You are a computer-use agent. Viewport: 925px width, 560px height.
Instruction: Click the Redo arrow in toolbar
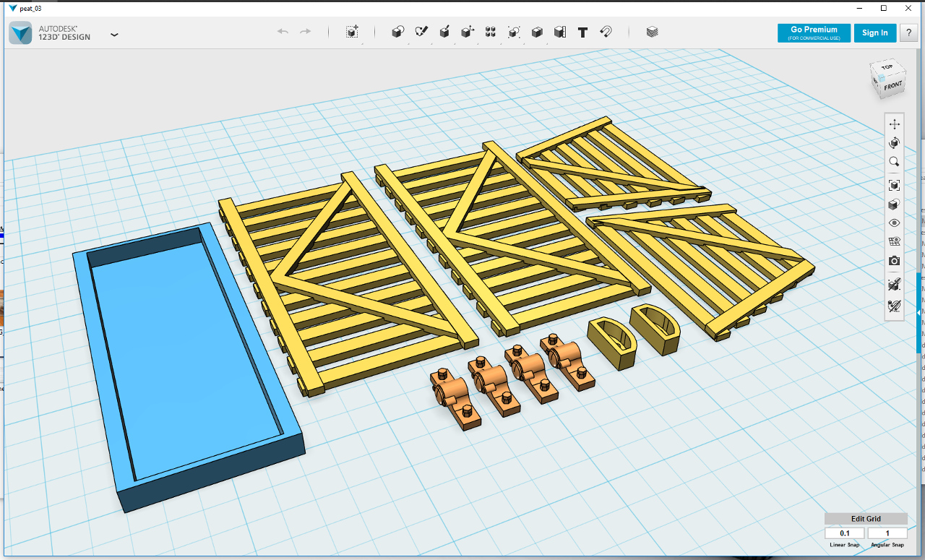coord(306,32)
